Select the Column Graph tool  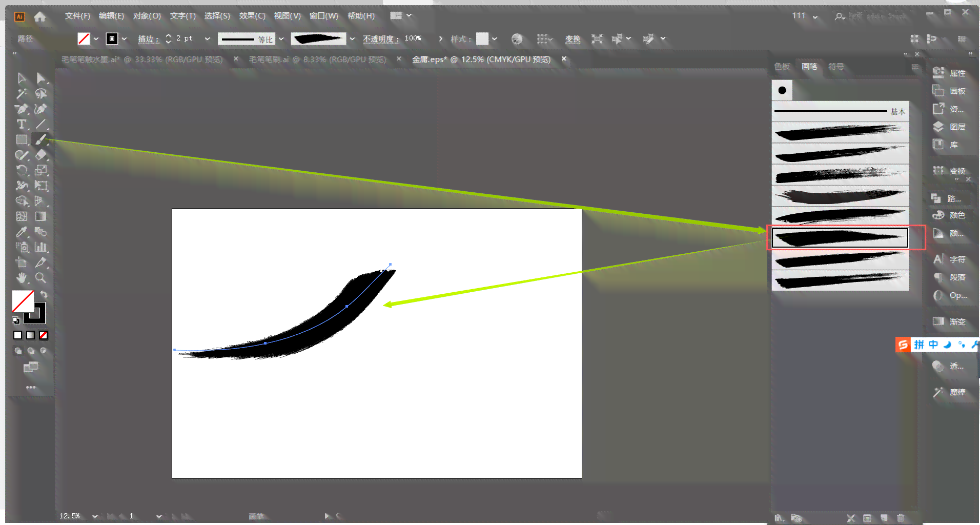(41, 247)
